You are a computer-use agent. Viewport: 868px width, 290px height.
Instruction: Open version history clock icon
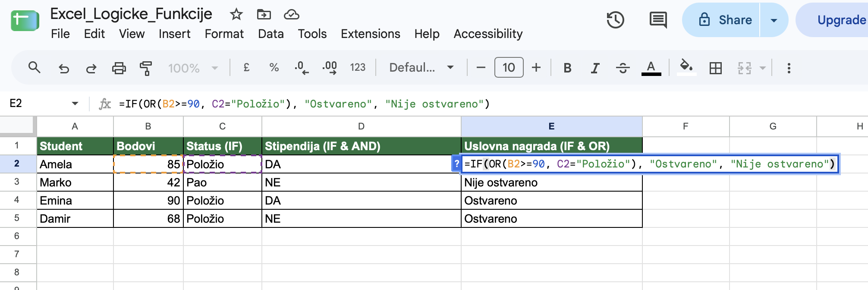(x=615, y=20)
